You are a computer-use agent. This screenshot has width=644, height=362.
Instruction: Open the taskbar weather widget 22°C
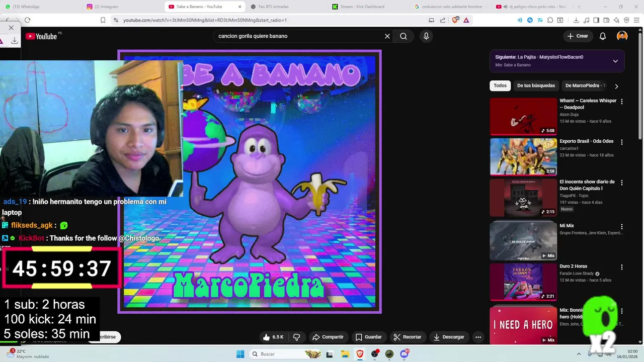tap(28, 354)
